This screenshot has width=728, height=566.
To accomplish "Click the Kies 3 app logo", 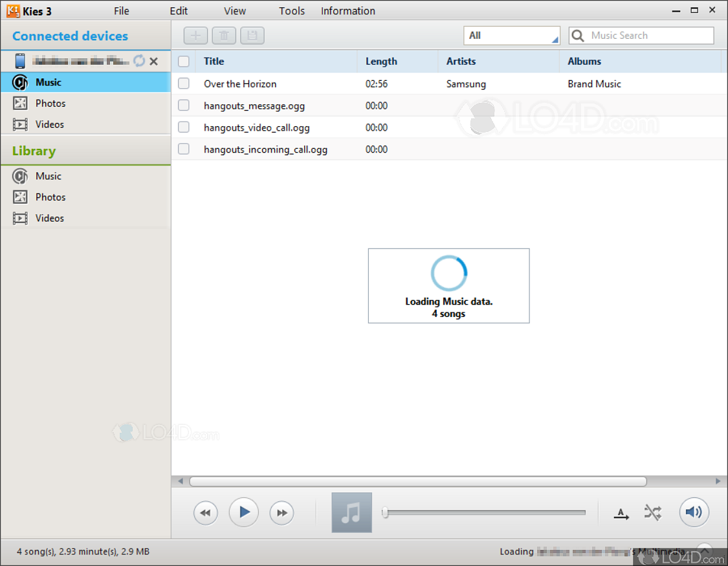I will pyautogui.click(x=12, y=10).
